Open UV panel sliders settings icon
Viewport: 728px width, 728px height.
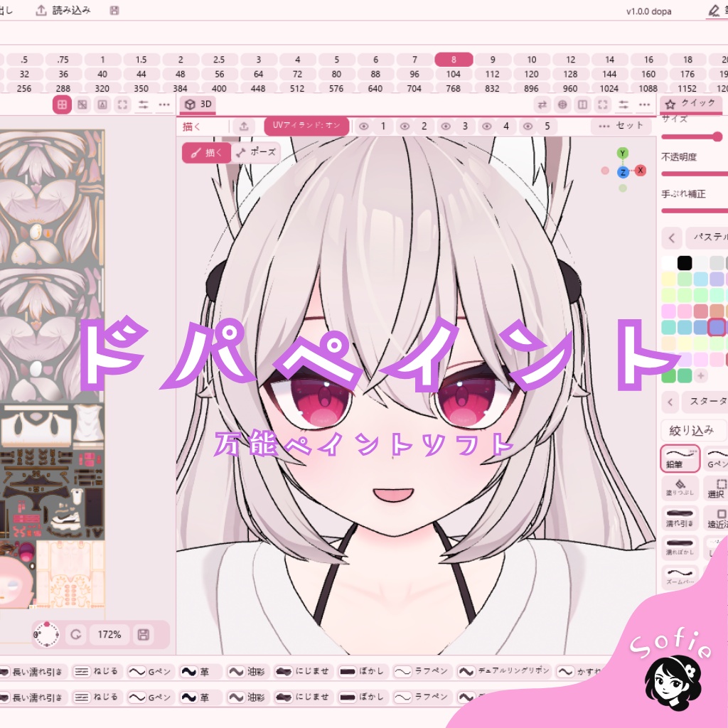click(144, 105)
